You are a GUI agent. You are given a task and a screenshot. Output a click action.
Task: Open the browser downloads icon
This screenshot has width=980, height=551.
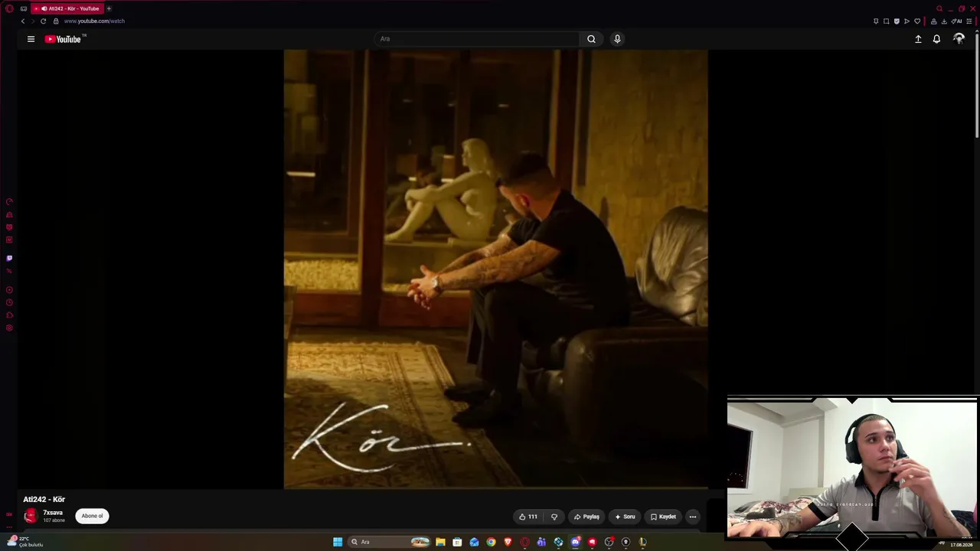[944, 21]
